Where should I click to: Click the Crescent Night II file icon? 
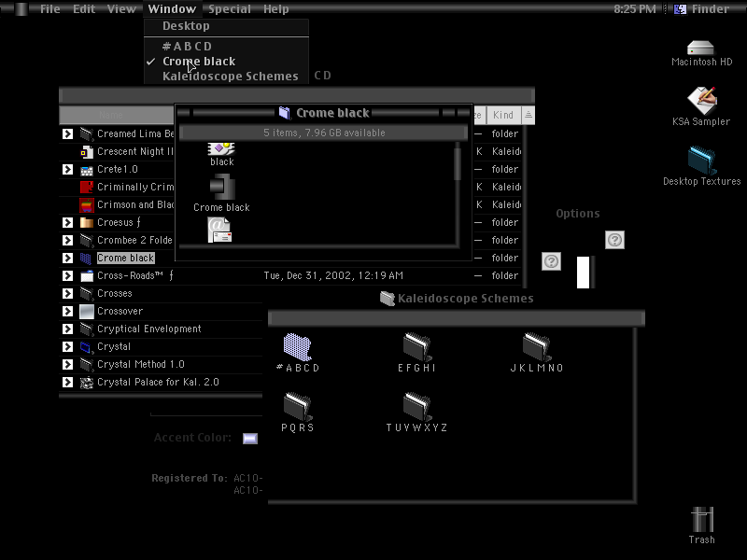pos(87,152)
